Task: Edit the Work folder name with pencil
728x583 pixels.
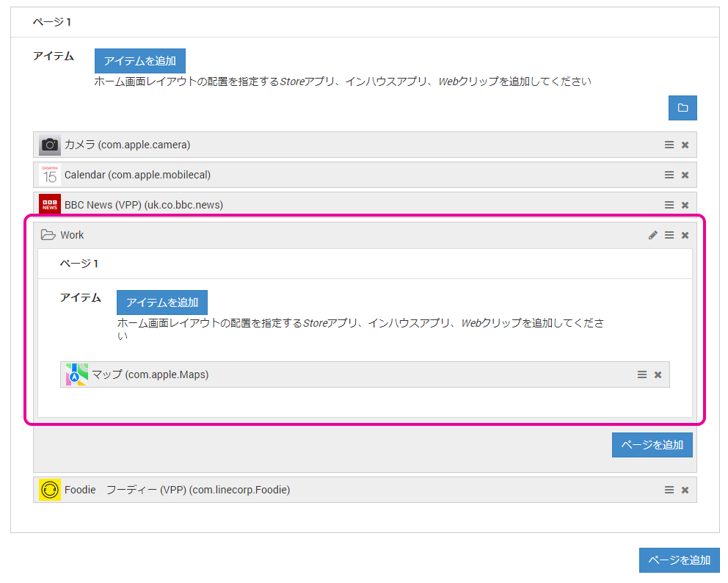Action: (653, 236)
